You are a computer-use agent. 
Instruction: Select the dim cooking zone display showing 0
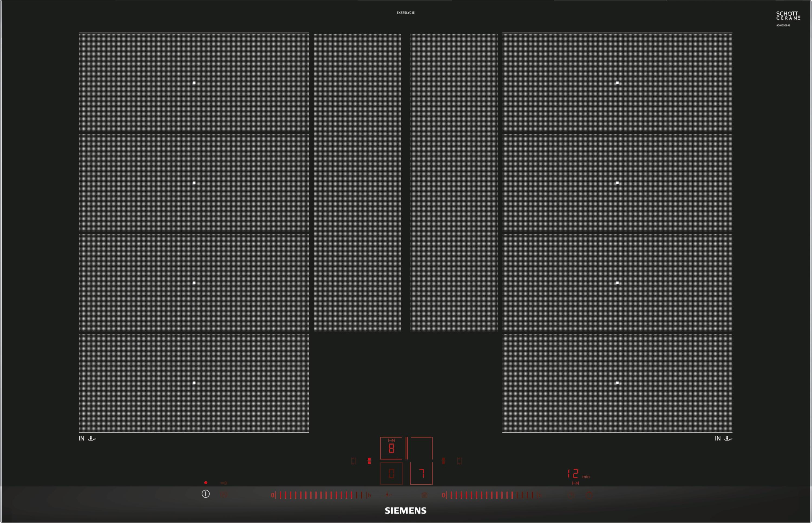(391, 473)
